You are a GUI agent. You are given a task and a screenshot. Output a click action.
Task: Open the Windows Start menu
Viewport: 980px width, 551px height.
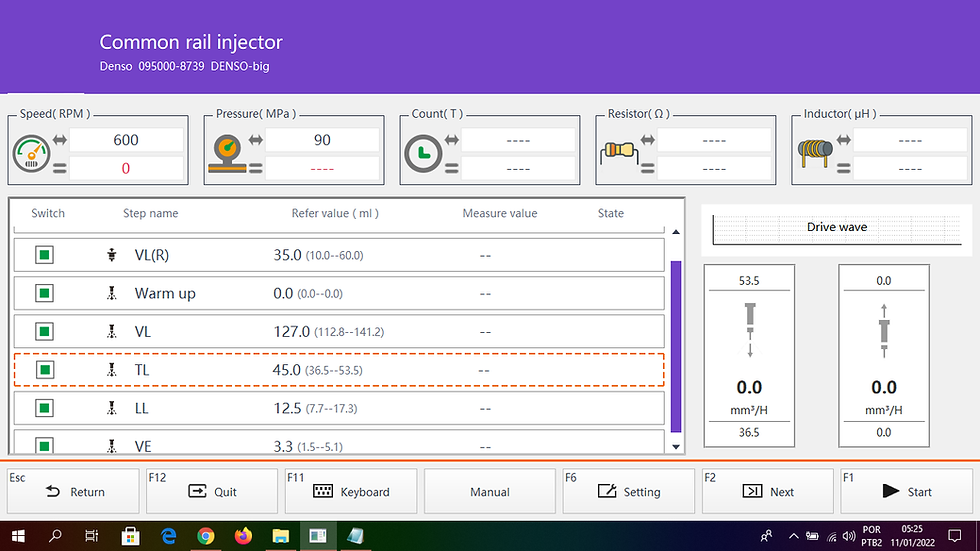18,536
